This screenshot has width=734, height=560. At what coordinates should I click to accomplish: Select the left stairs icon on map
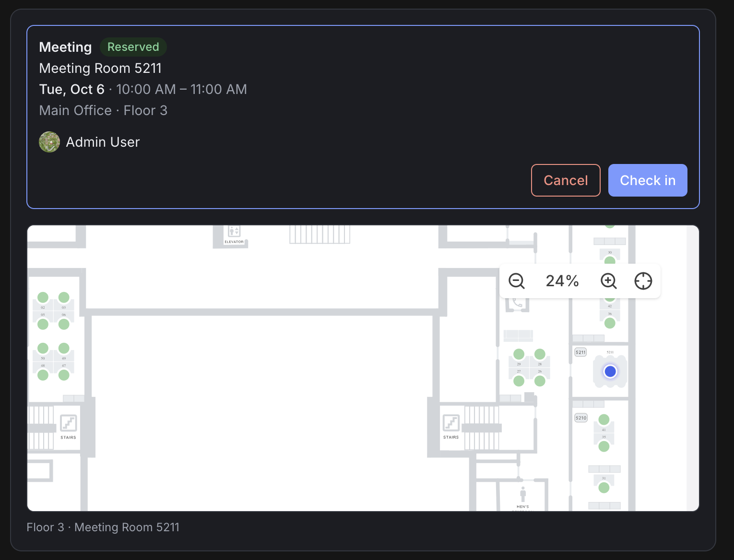68,423
